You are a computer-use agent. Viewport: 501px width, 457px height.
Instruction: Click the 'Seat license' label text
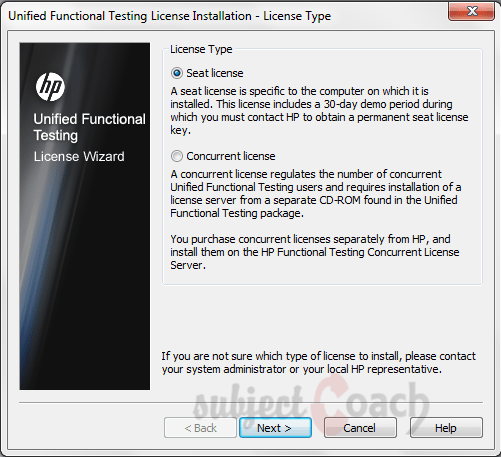point(215,73)
